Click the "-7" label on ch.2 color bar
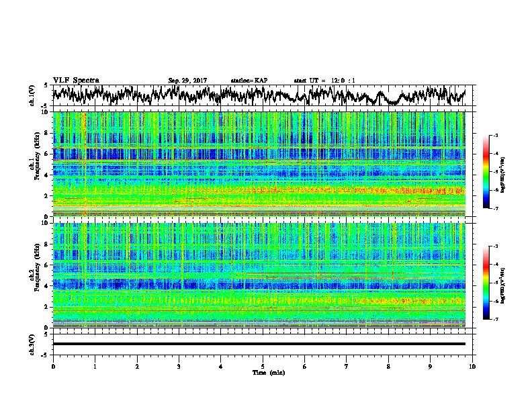 495,320
